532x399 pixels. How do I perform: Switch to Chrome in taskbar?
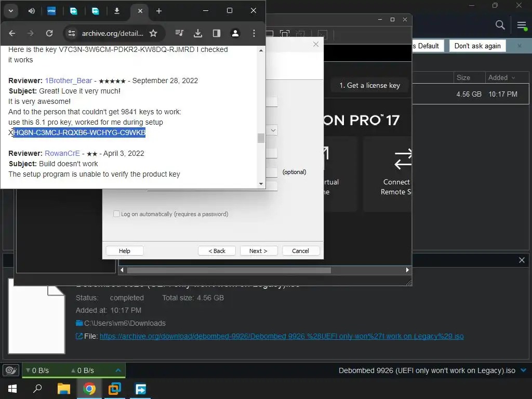[x=89, y=389]
